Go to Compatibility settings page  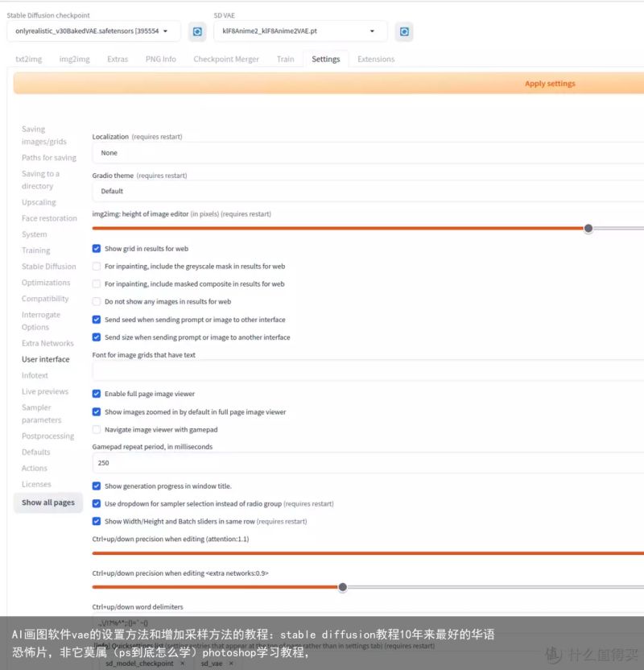[x=45, y=299]
